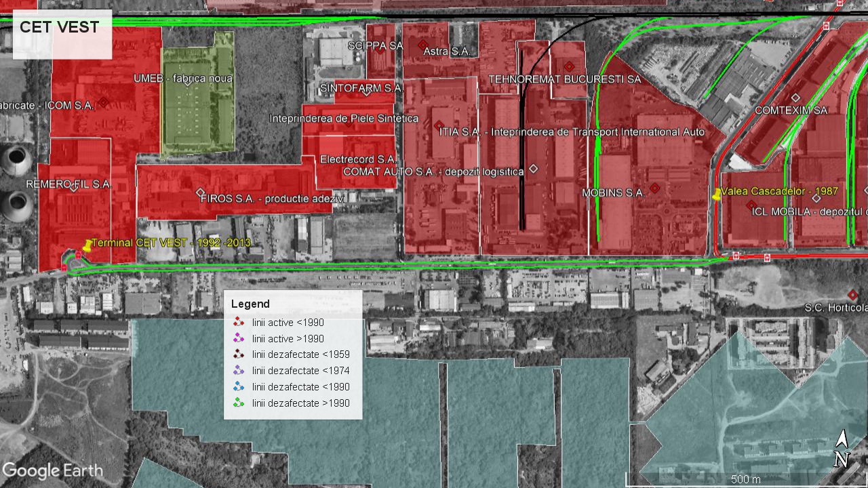Click the white diamond marker for REMERO FIL S.A.
This screenshot has width=868, height=488.
[x=74, y=188]
